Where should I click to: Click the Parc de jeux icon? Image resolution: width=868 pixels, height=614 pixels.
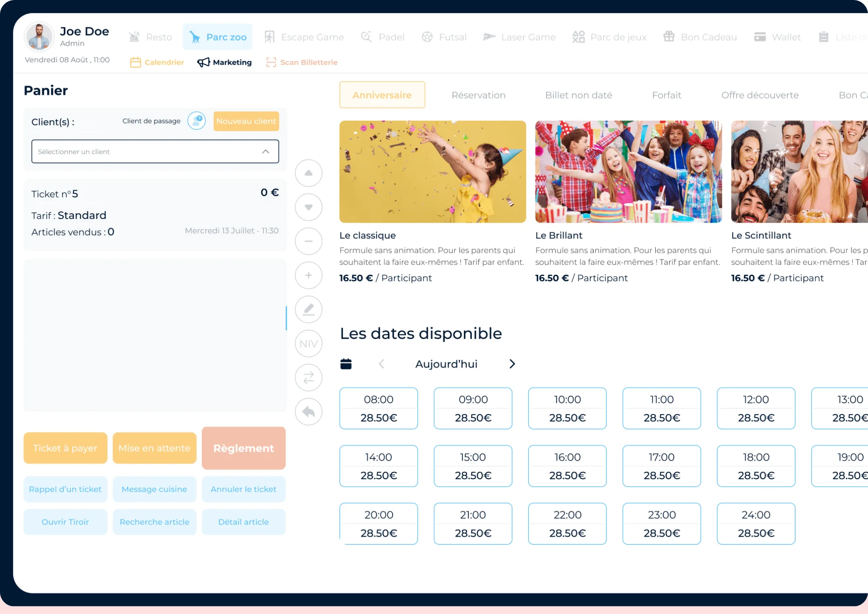click(x=579, y=37)
